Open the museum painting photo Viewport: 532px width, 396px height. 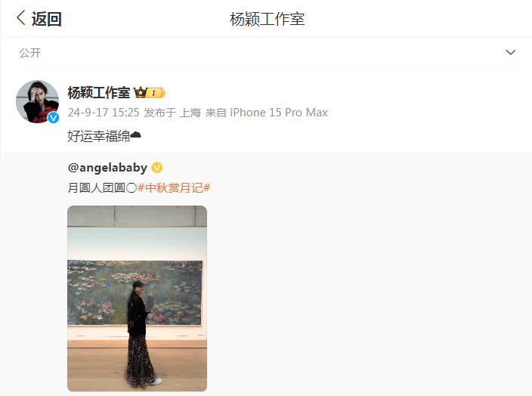pos(137,299)
